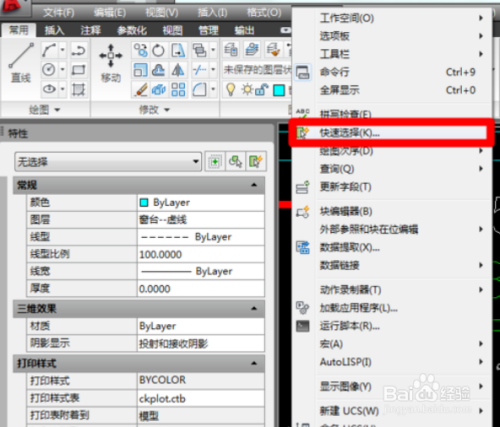This screenshot has height=427, width=500.
Task: Open the 工作空间(O) submenu
Action: [391, 18]
